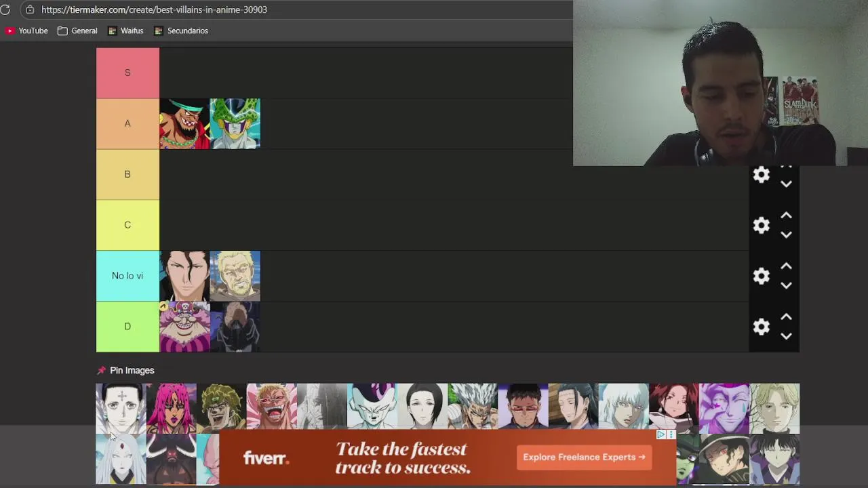Pick purple Hisoka image
This screenshot has width=868, height=488.
tap(724, 409)
